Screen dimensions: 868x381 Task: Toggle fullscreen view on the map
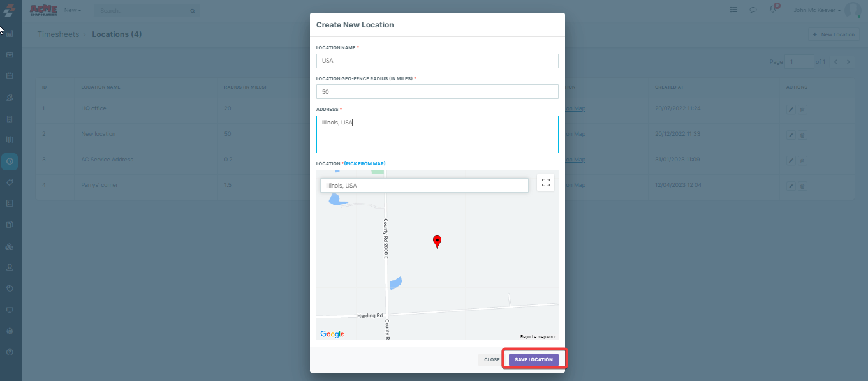coord(546,183)
